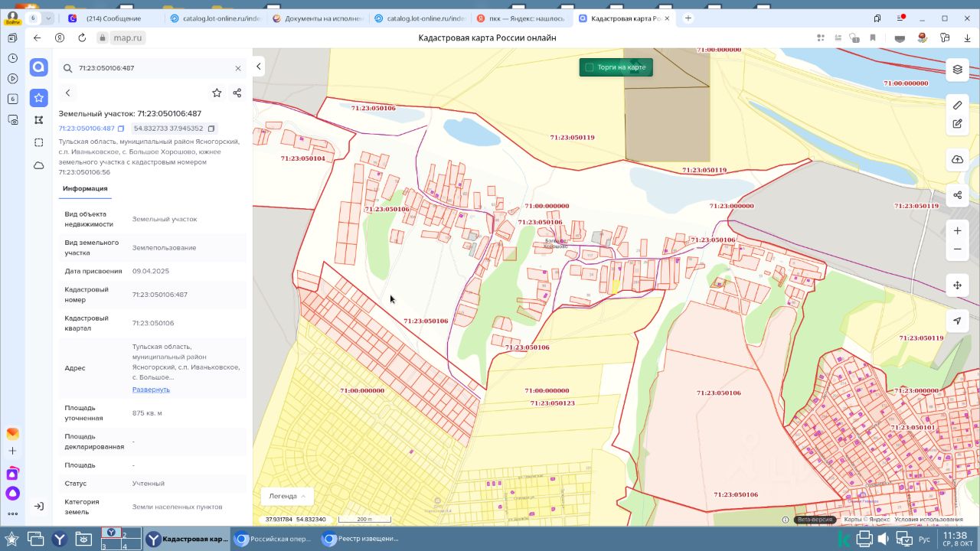Screen dimensions: 980x551
Task: Copy coordinates 54.832733 37.945352
Action: click(211, 129)
